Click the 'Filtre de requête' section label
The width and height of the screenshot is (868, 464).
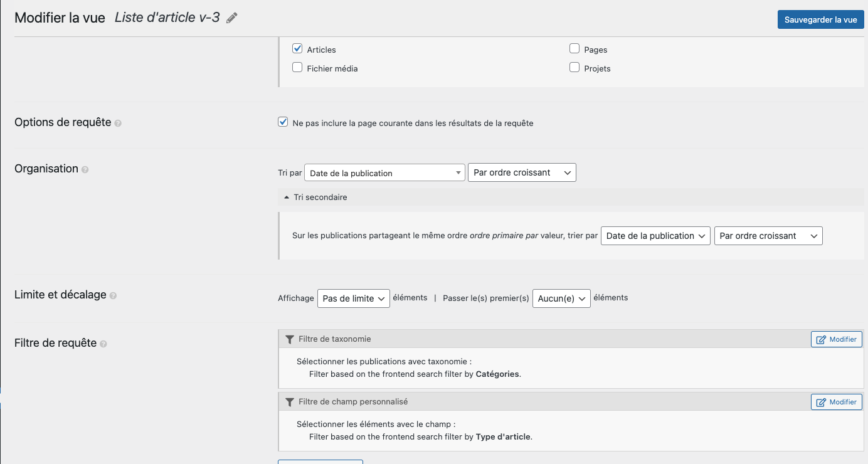click(x=55, y=343)
